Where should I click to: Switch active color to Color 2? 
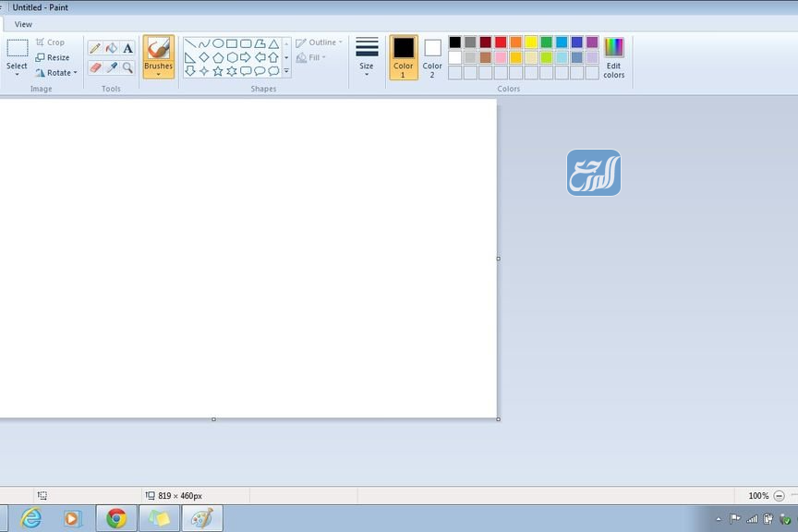pyautogui.click(x=432, y=55)
